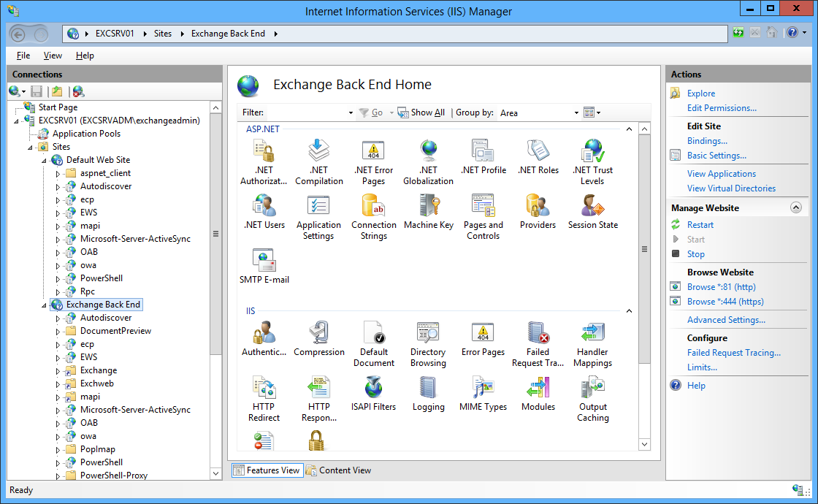818x504 pixels.
Task: Click the Help question mark icon in address bar
Action: 792,33
